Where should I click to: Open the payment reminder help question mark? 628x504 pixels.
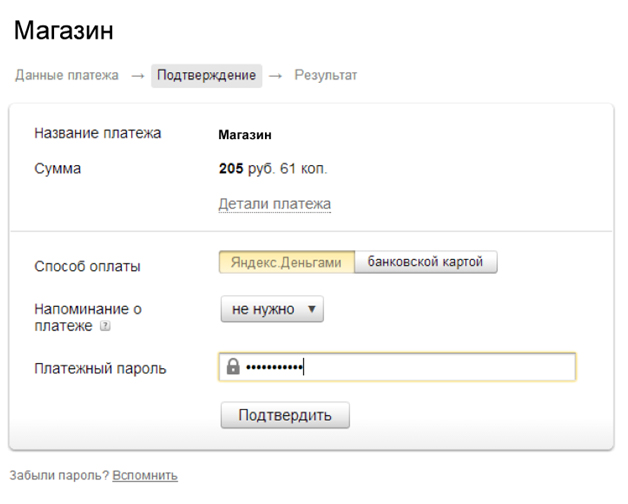point(105,326)
